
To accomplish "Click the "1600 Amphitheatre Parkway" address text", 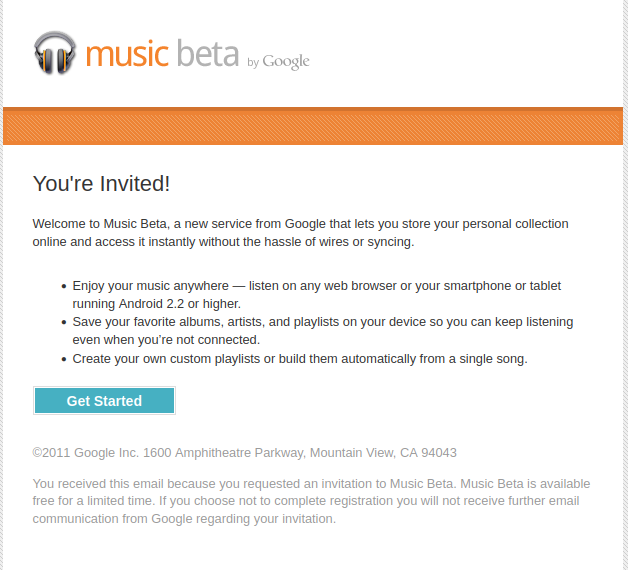I will click(x=224, y=453).
